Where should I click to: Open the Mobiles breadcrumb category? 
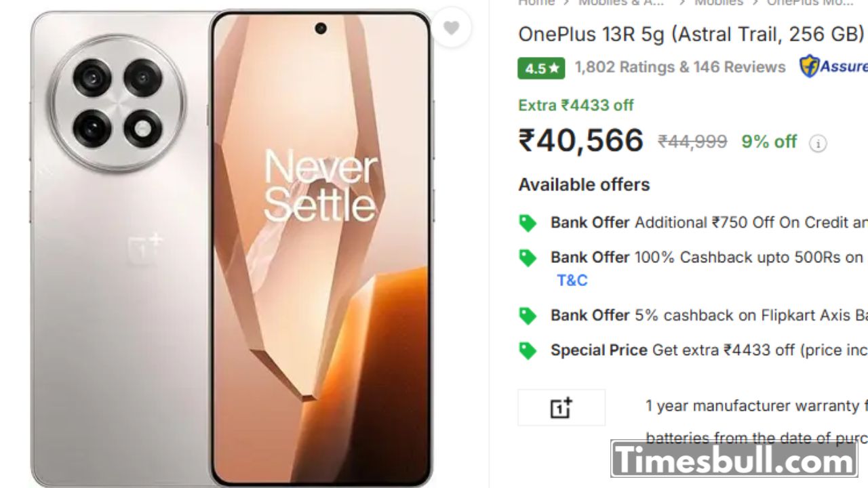click(719, 3)
